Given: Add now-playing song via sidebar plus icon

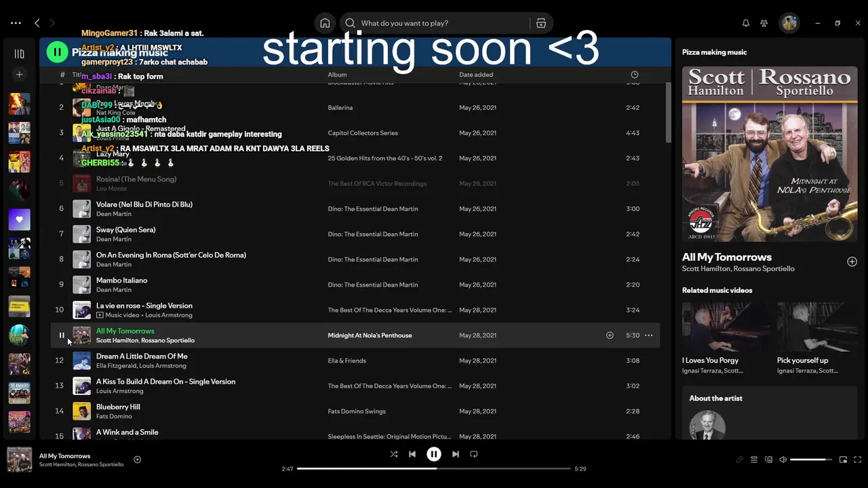Looking at the screenshot, I should [852, 262].
